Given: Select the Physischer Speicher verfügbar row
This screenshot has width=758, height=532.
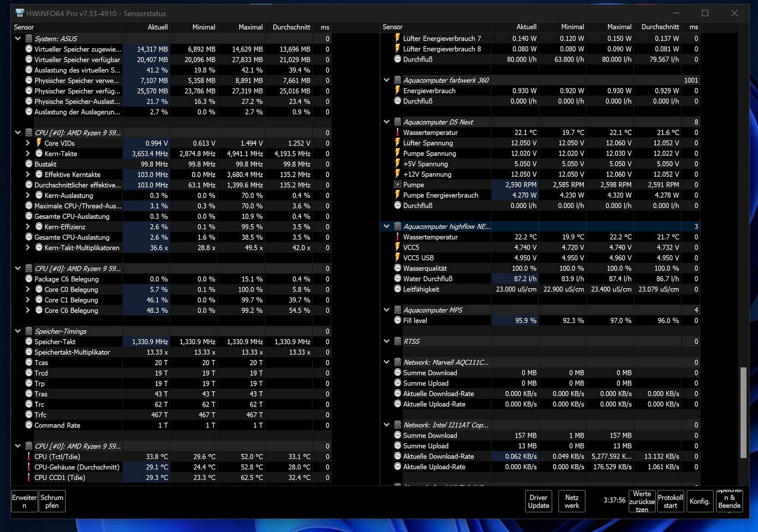Looking at the screenshot, I should point(171,91).
